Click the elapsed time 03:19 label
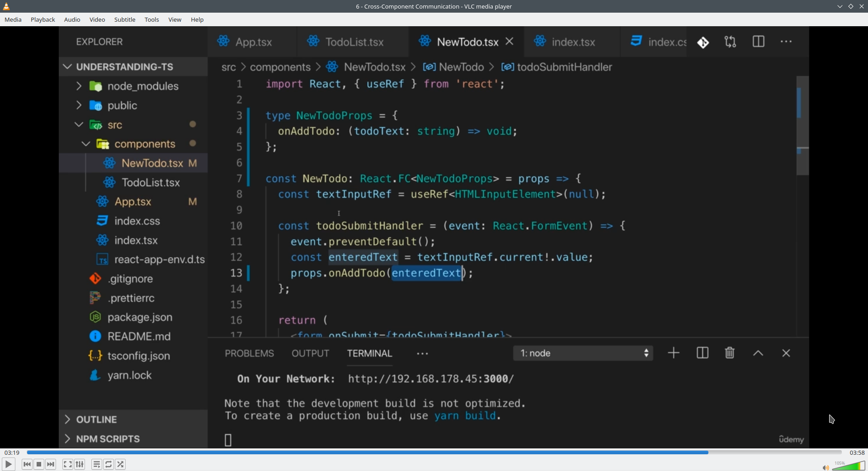 tap(12, 452)
